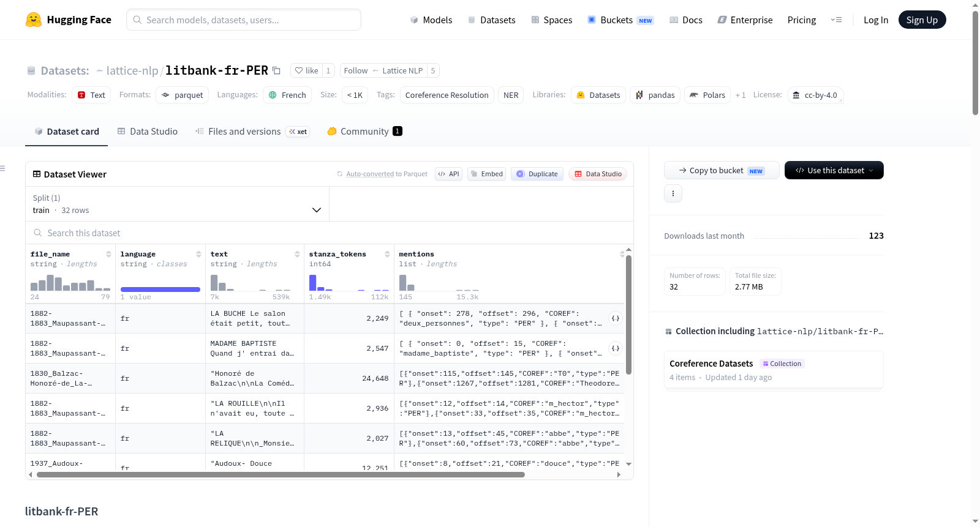980x527 pixels.
Task: Sort by the text column
Action: pos(297,254)
